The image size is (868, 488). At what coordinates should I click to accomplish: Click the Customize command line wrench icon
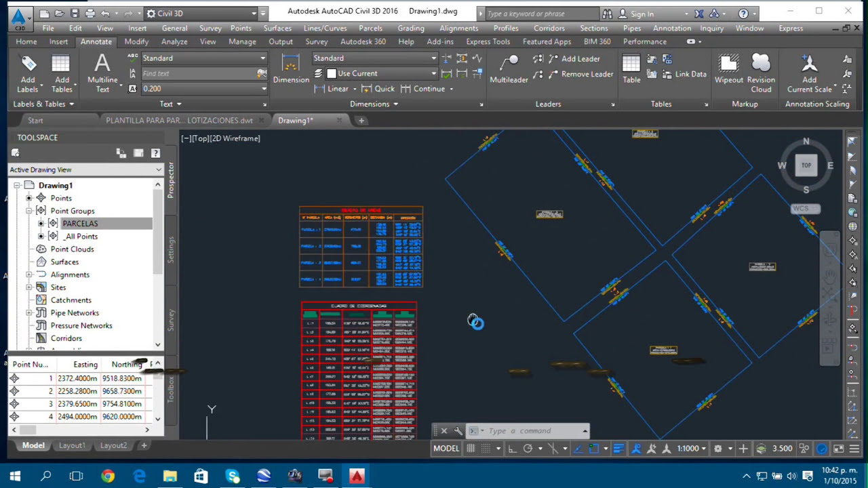[x=458, y=431]
